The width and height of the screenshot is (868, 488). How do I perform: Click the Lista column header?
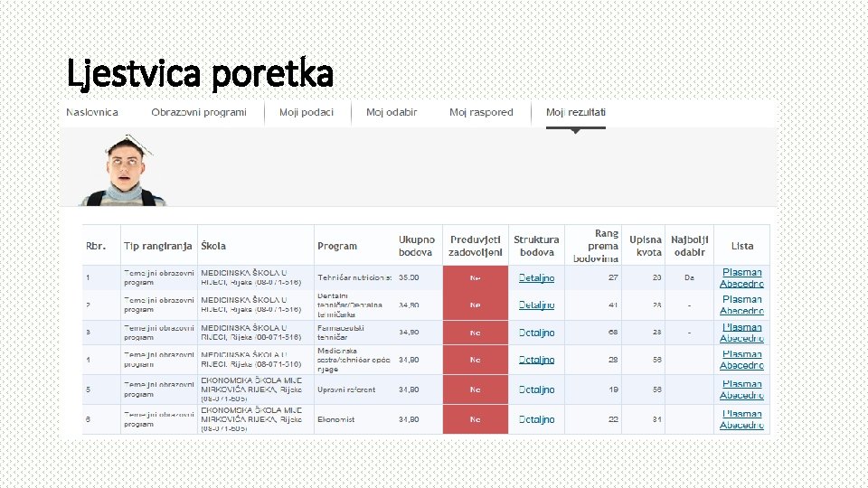pyautogui.click(x=741, y=246)
